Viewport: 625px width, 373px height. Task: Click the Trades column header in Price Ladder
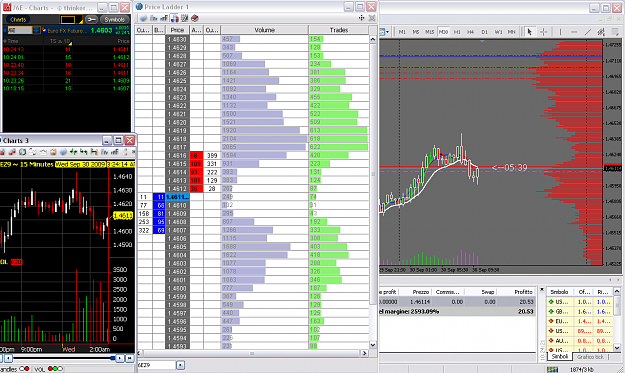click(x=339, y=30)
